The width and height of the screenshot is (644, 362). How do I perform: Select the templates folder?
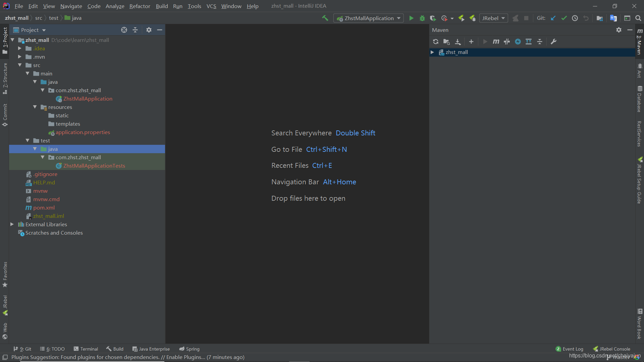[67, 124]
